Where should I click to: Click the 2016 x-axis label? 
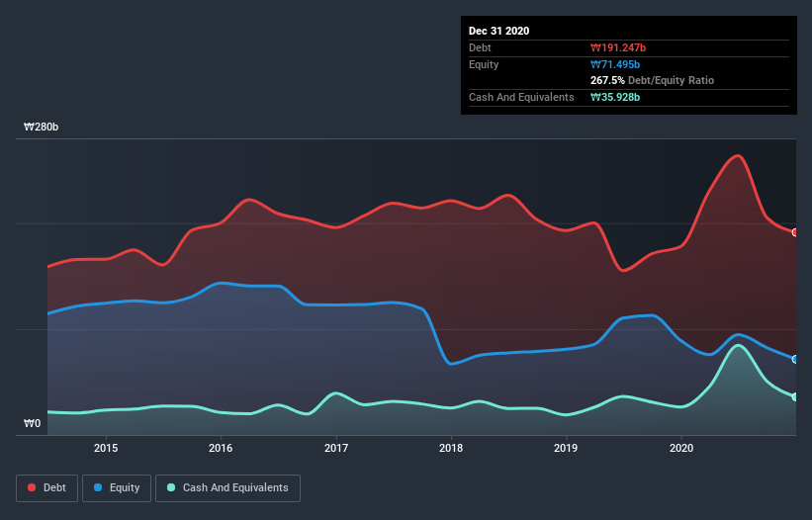(x=221, y=448)
